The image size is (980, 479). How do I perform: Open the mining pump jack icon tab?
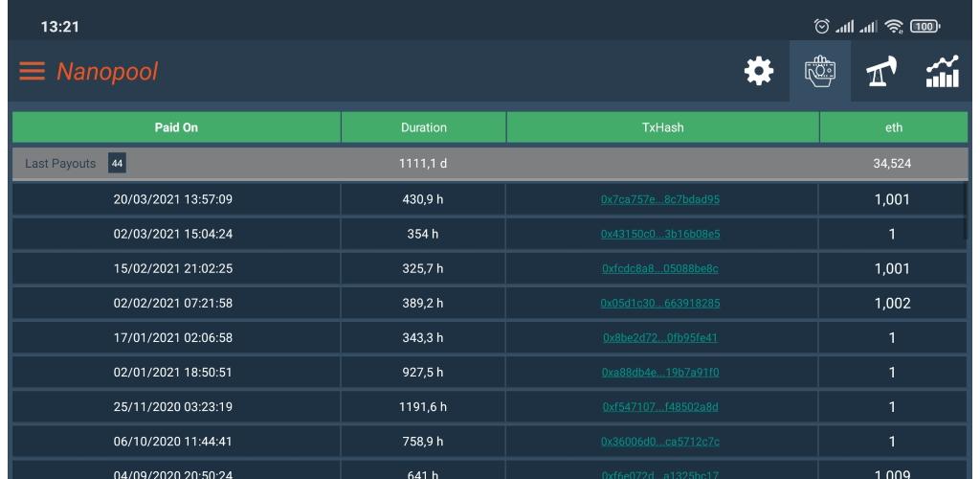(x=881, y=71)
